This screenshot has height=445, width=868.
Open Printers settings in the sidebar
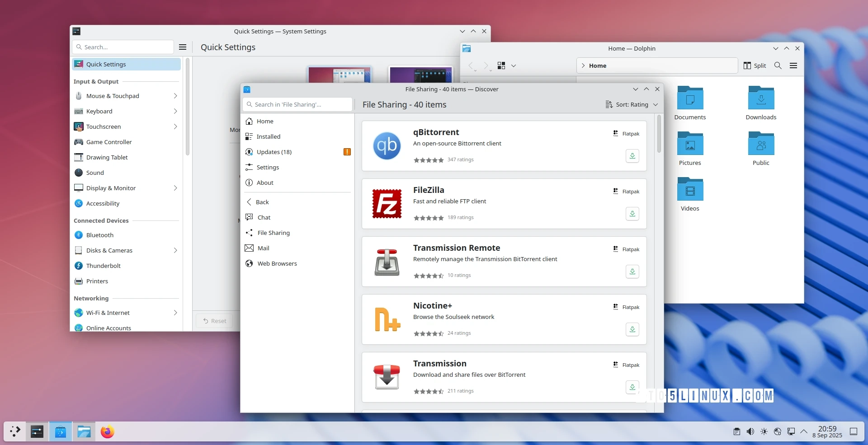pos(96,281)
